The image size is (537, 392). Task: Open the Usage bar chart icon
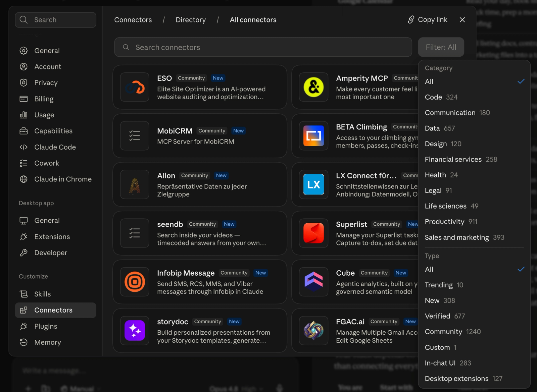[x=23, y=115]
